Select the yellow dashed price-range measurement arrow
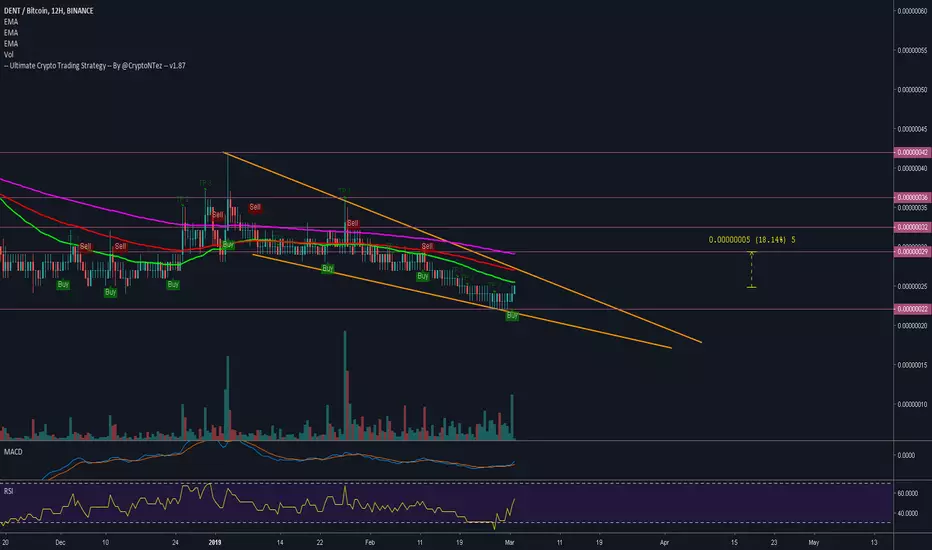The width and height of the screenshot is (932, 550). tap(751, 270)
